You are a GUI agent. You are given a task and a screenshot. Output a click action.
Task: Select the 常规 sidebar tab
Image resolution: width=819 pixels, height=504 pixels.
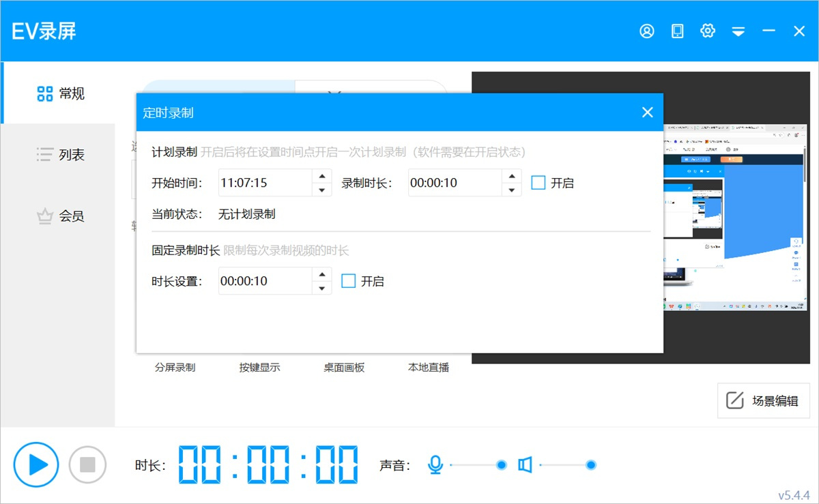(60, 93)
